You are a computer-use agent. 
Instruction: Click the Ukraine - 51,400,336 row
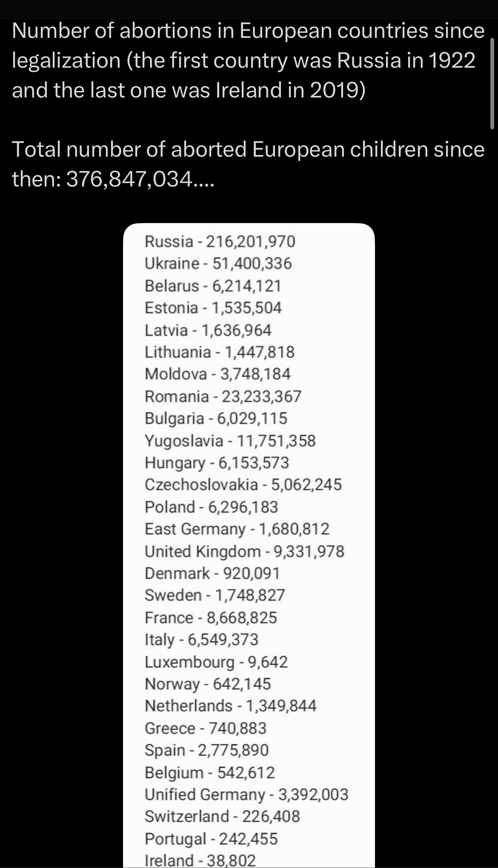coord(218,264)
